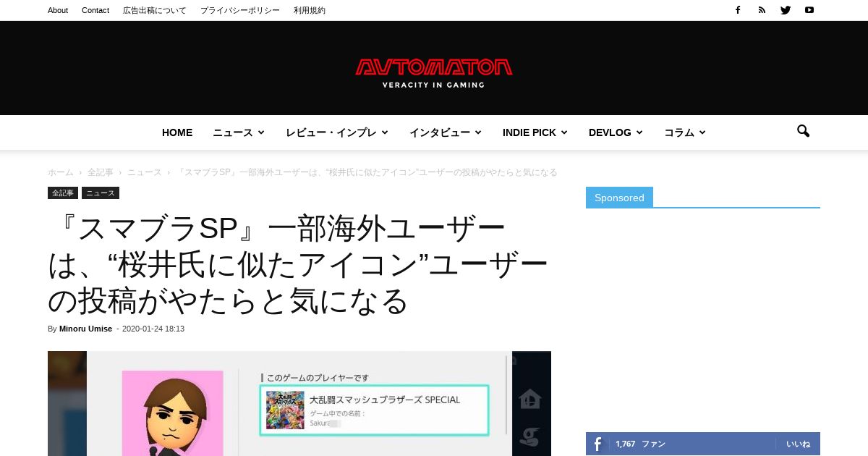This screenshot has width=868, height=456.
Task: Open the Contact link
Action: point(95,10)
